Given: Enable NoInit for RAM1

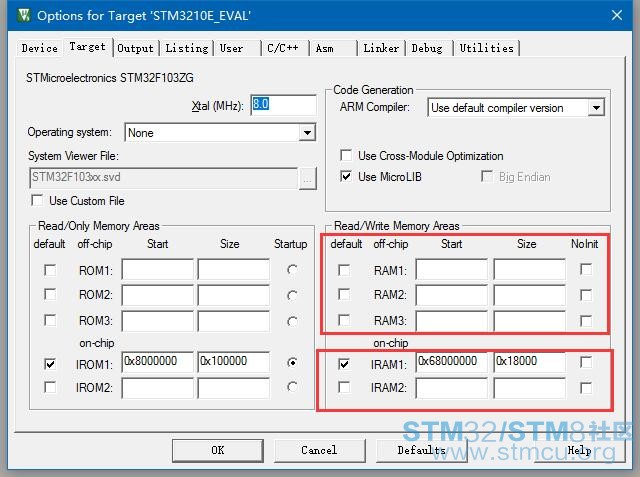Looking at the screenshot, I should [x=586, y=269].
